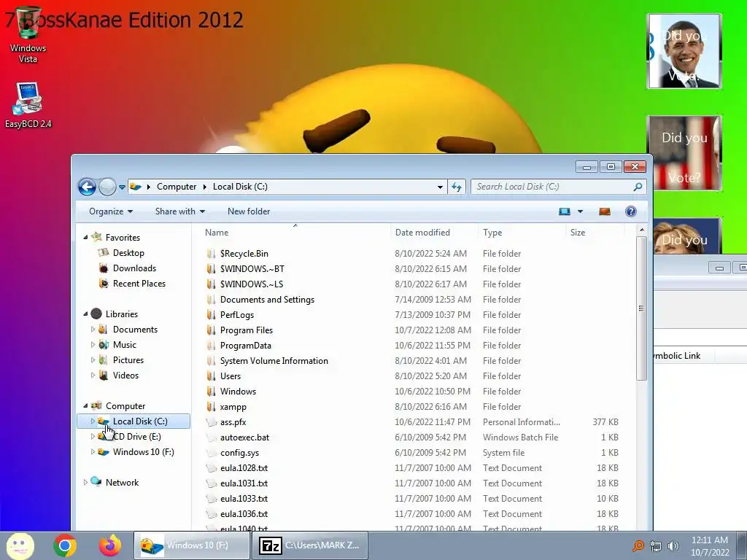
Task: Switch to the 7-Zip C:\Users\MARK taskbar window
Action: coord(309,545)
